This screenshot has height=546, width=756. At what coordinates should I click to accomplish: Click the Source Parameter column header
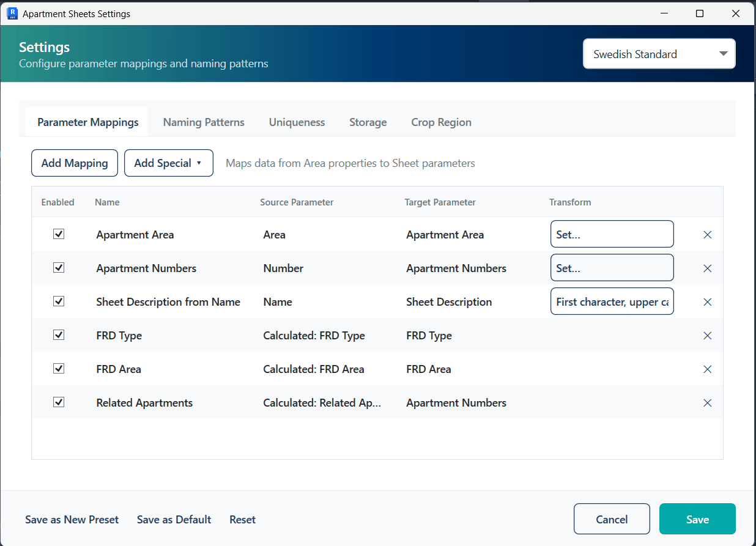(297, 202)
